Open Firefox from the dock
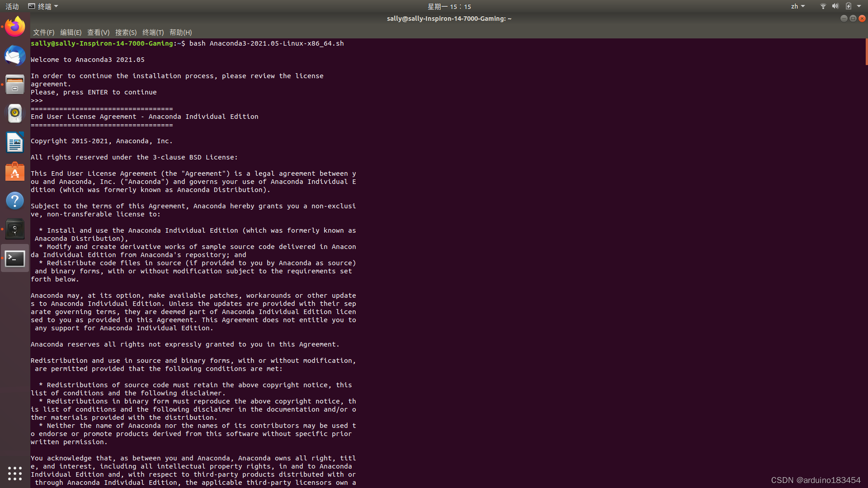 click(15, 27)
